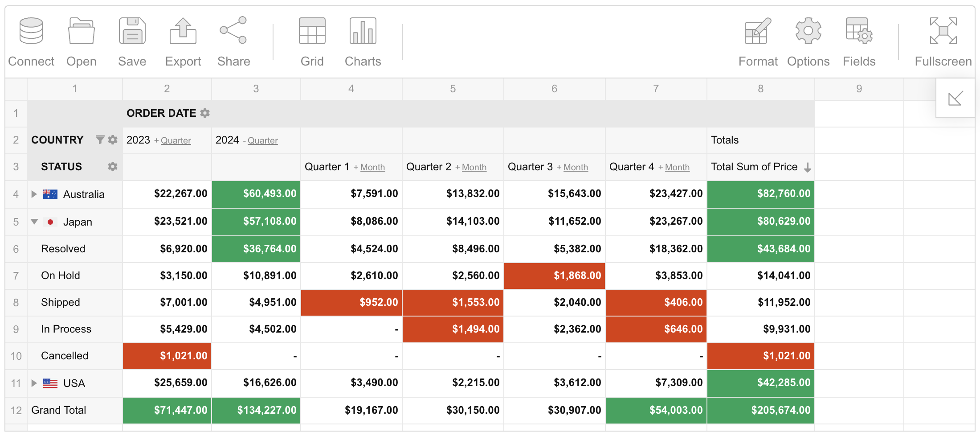Viewport: 980px width, 436px height.
Task: Open STATUS field settings gear
Action: coord(113,167)
